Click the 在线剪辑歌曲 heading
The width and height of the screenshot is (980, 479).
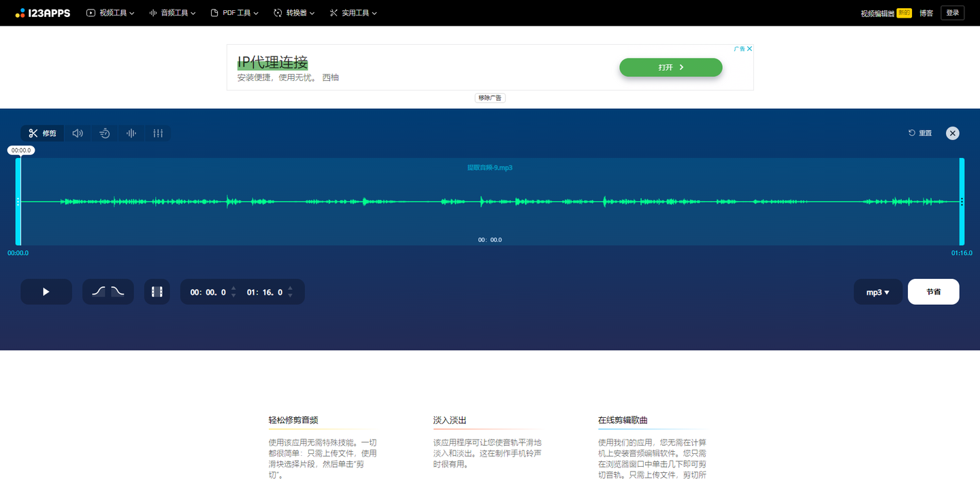tap(623, 420)
